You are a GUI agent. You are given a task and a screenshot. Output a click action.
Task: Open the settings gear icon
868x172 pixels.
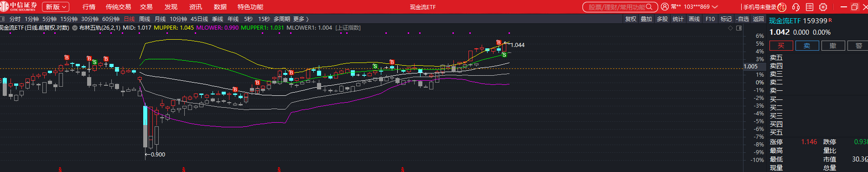click(x=823, y=7)
